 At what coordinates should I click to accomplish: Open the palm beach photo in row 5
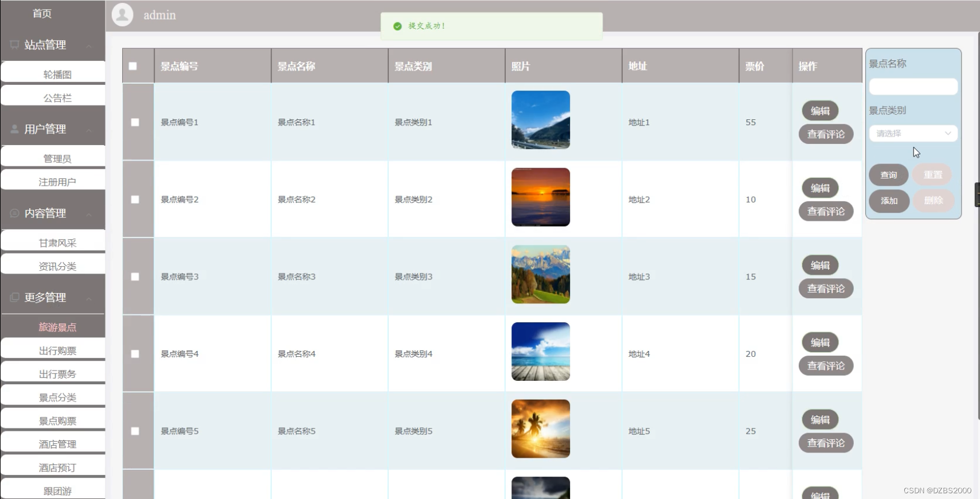tap(541, 429)
